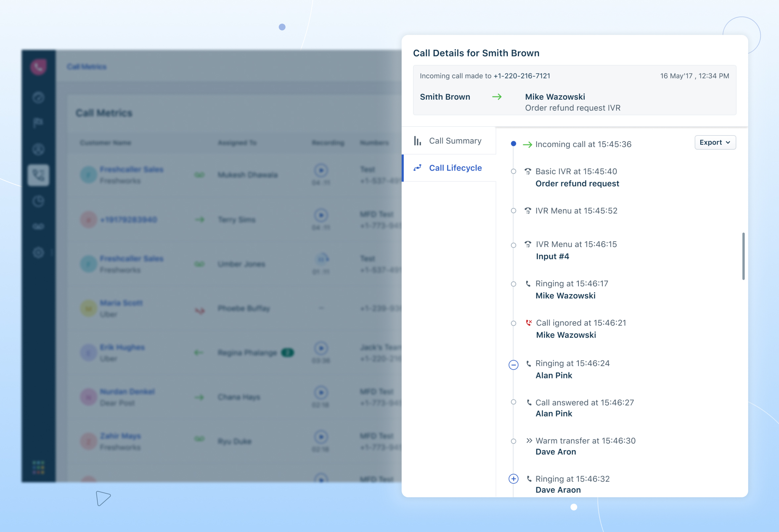Viewport: 779px width, 532px height.
Task: Select the Call Lifecycle tab
Action: 449,168
